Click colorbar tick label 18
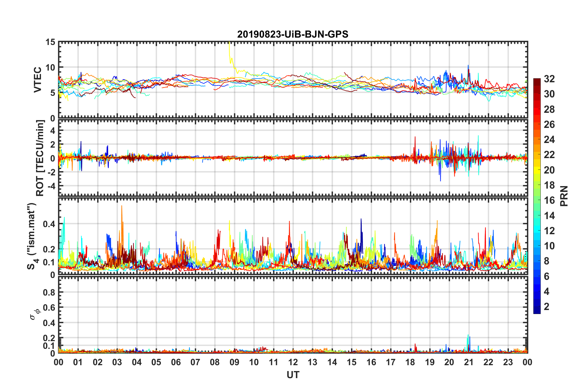Image resolution: width=586 pixels, height=392 pixels. (x=549, y=185)
